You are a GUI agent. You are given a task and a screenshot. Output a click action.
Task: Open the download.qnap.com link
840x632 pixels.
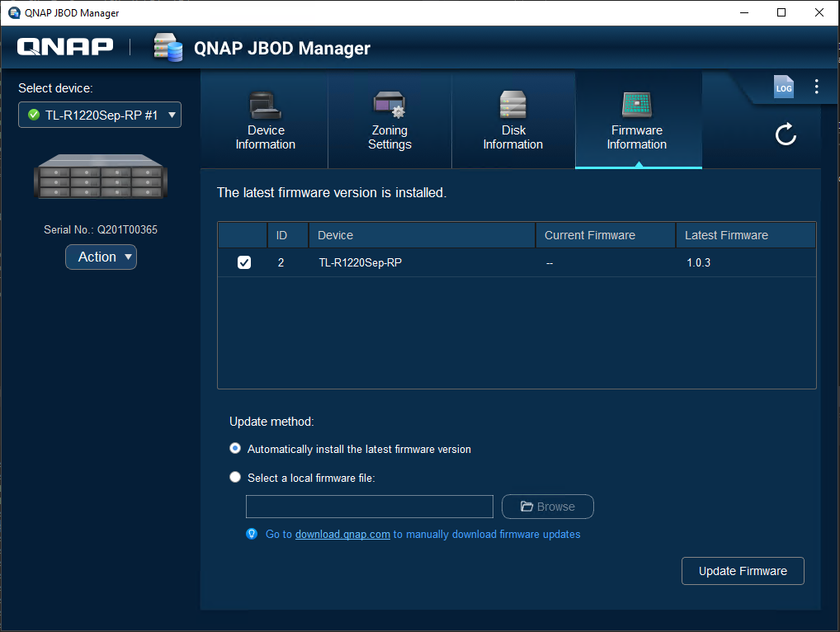[x=342, y=535]
